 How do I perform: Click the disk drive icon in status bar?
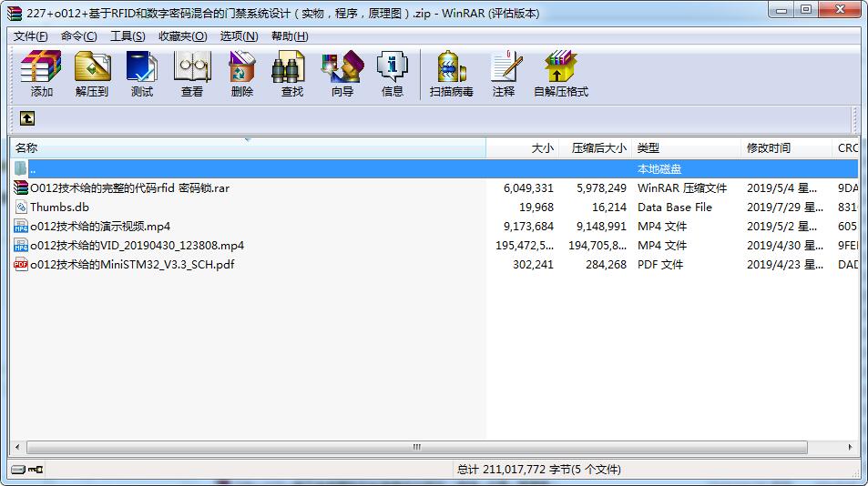coord(18,470)
